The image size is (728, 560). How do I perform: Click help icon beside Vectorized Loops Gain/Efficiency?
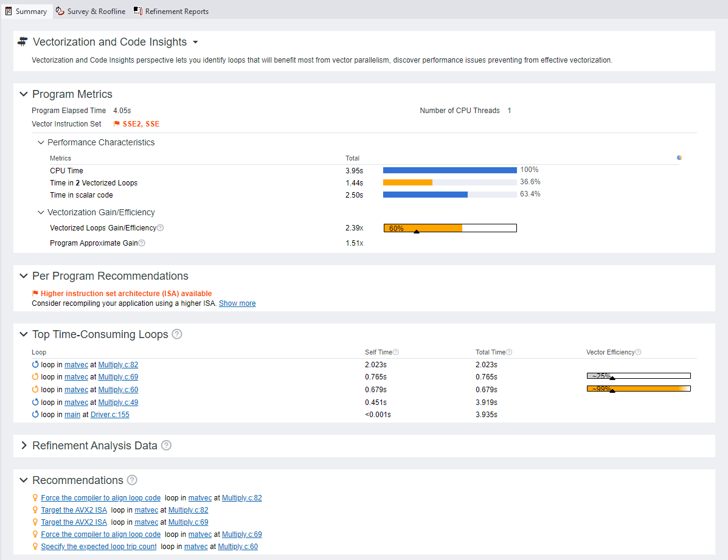click(161, 228)
